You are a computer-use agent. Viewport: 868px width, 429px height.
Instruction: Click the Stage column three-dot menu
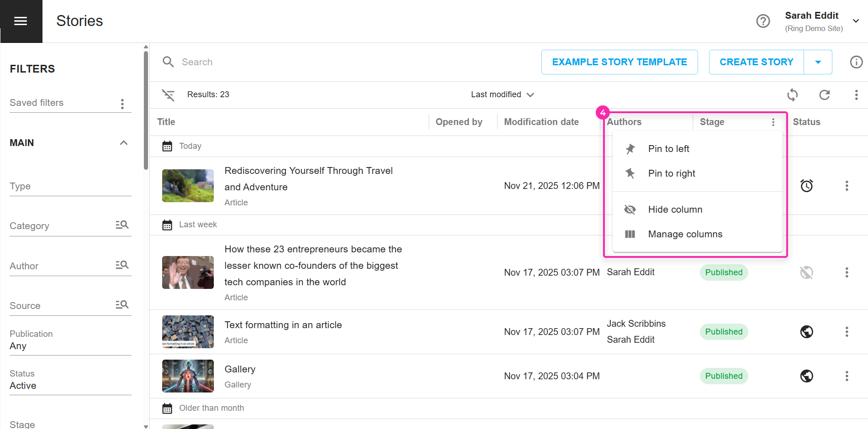[773, 122]
